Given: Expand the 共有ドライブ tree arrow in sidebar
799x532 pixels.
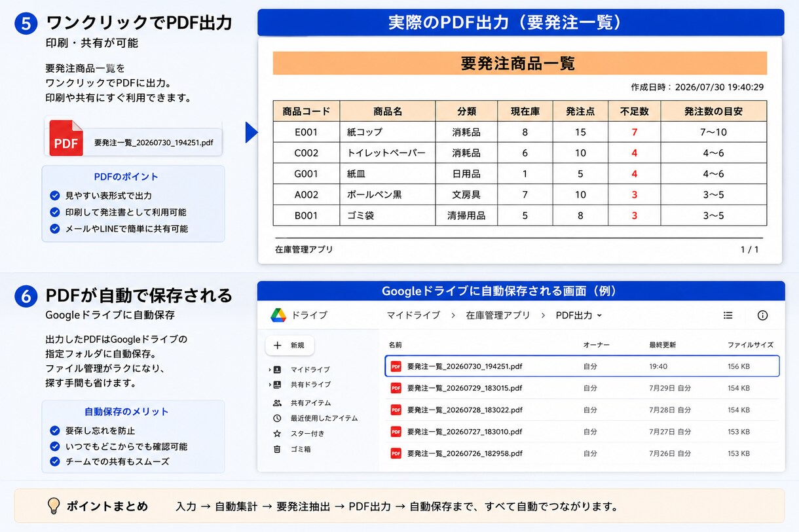Looking at the screenshot, I should (x=270, y=385).
